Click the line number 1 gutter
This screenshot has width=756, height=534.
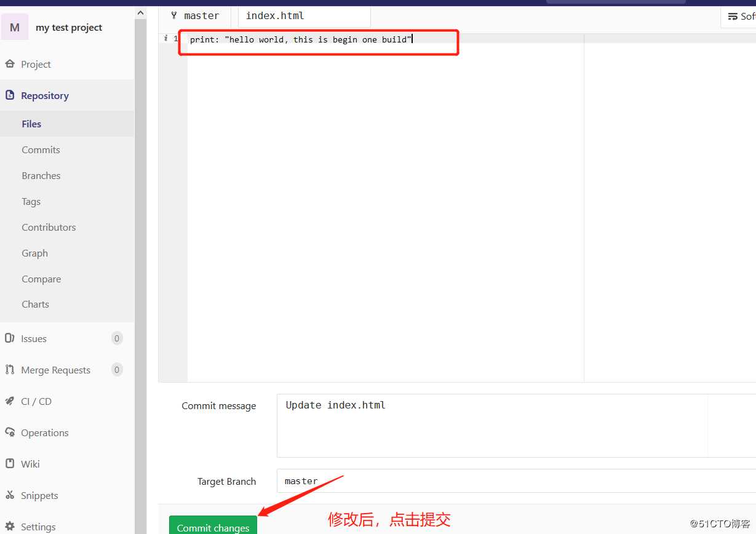pyautogui.click(x=175, y=39)
